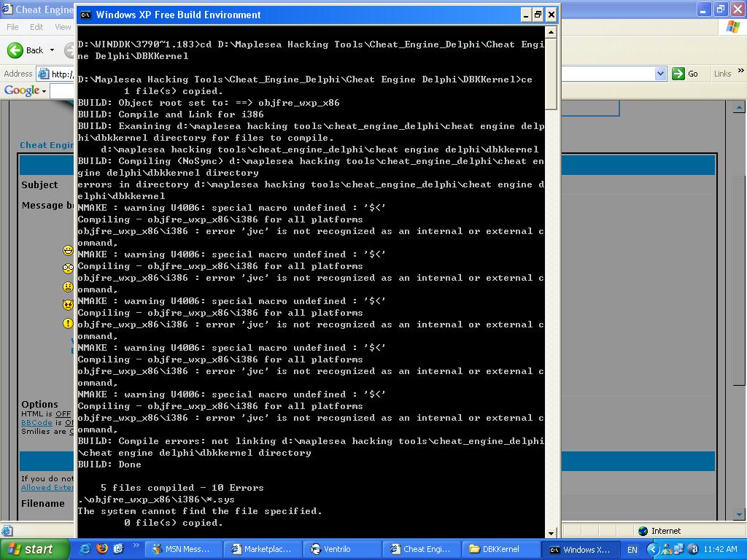The height and width of the screenshot is (560, 747).
Task: Click the Filename label in forum form
Action: click(43, 503)
